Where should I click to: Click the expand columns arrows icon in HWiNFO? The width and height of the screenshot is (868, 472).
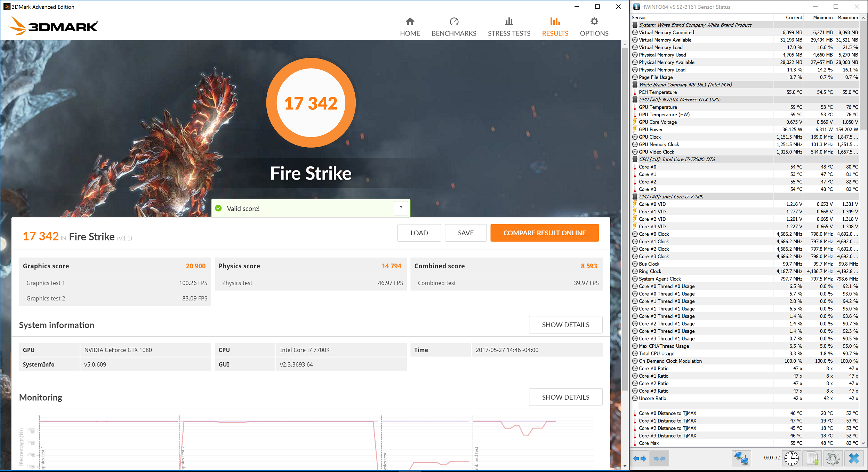click(640, 458)
